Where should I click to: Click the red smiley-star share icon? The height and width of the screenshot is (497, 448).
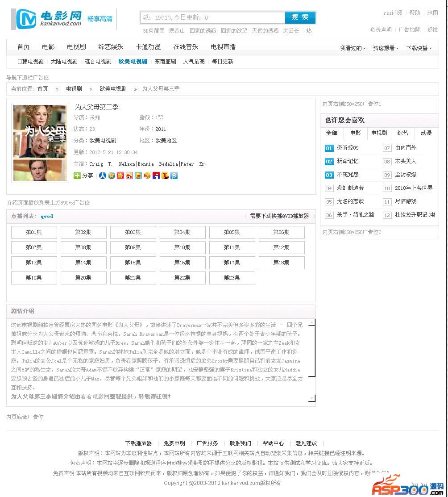[120, 175]
